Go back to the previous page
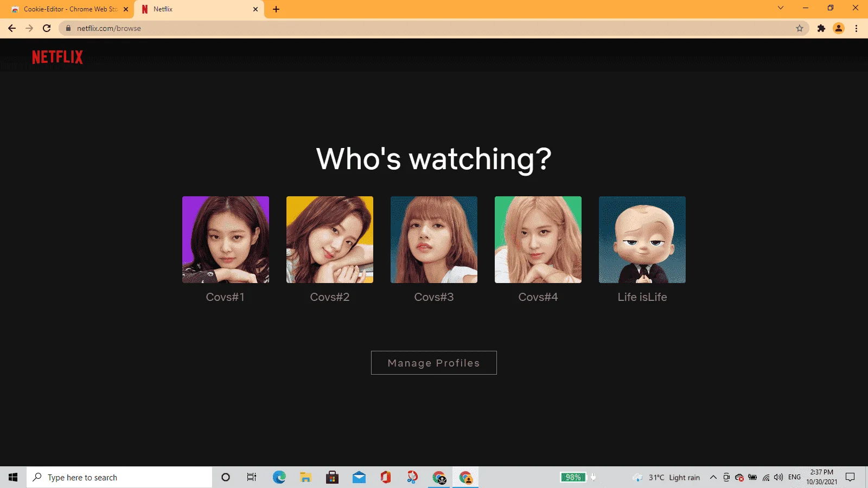Viewport: 868px width, 488px height. [12, 28]
